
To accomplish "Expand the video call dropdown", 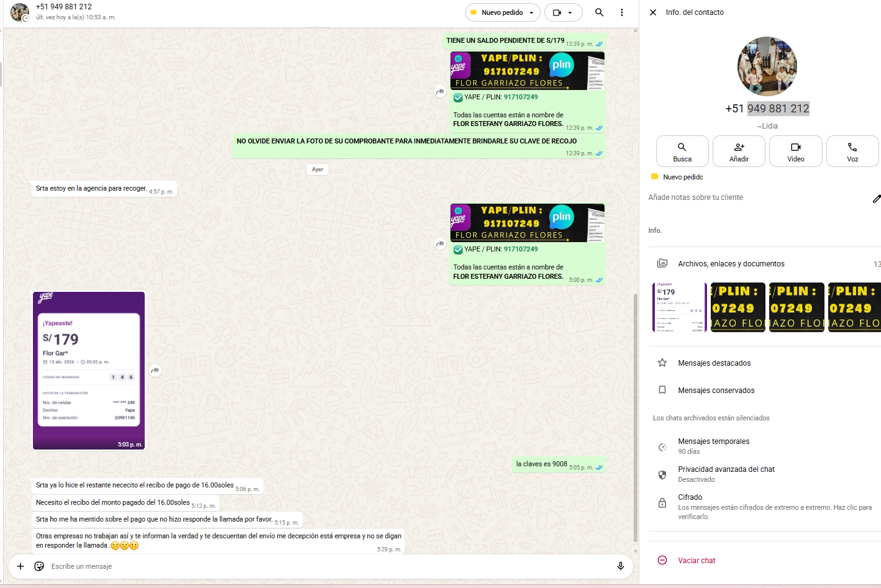I will tap(570, 12).
